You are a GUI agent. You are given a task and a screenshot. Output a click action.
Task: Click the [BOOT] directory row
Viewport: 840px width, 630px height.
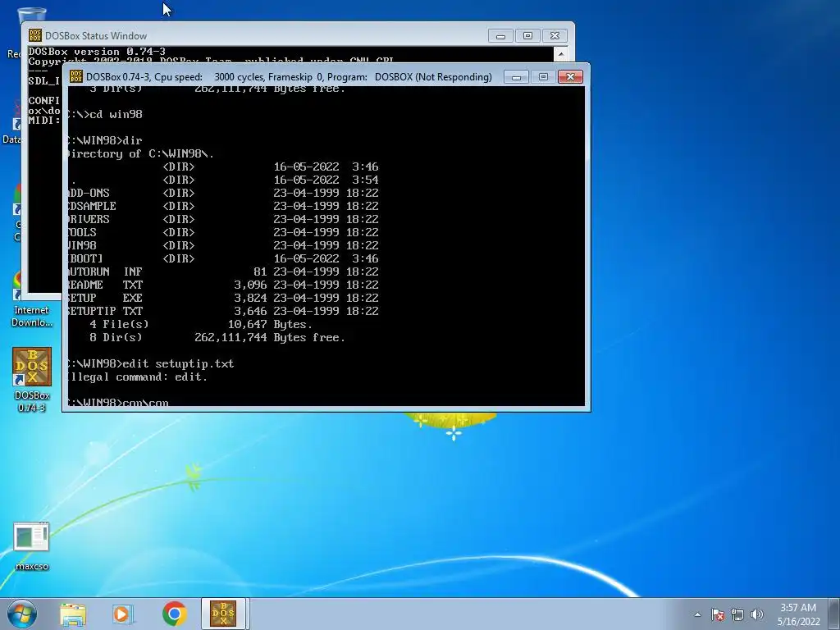[223, 258]
